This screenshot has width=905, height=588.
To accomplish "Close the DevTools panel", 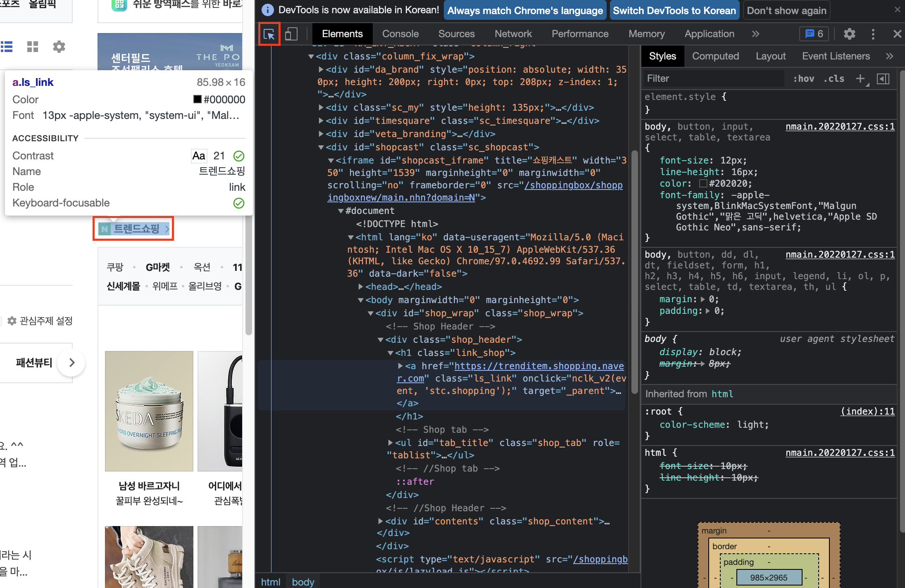I will tap(897, 34).
